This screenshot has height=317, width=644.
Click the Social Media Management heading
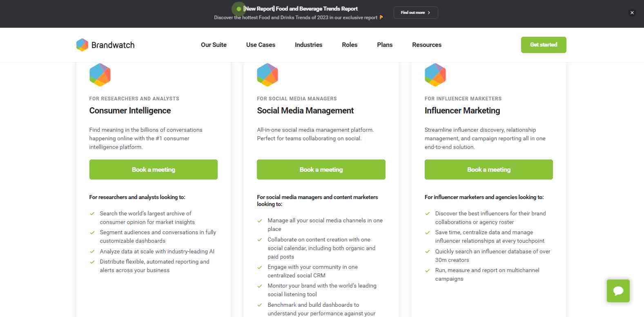point(305,111)
